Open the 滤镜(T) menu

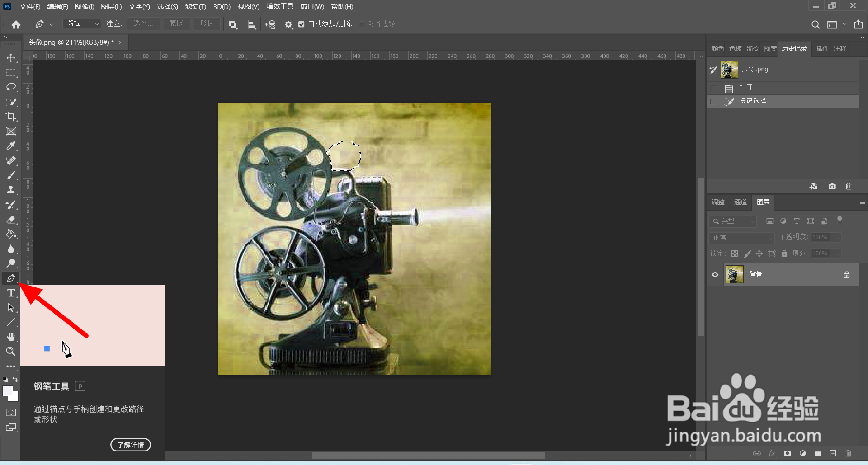pos(195,7)
